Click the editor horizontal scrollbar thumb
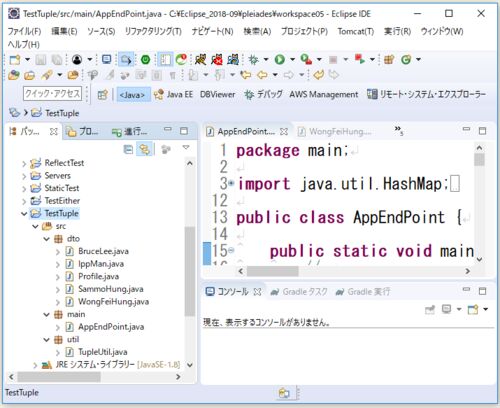The height and width of the screenshot is (408, 500). (273, 271)
